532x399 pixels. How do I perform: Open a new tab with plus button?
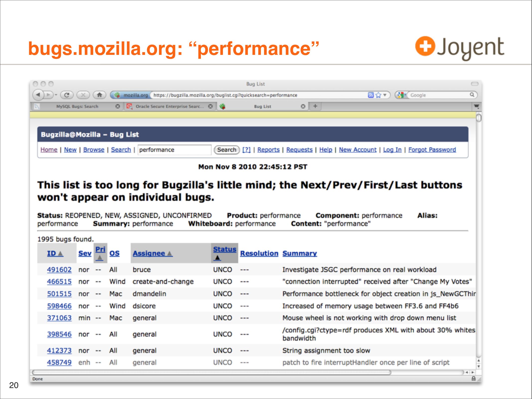pos(315,106)
